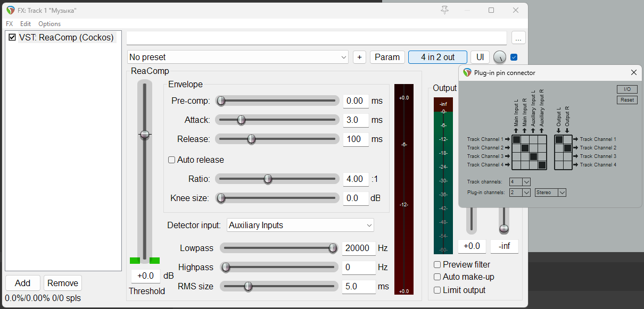The width and height of the screenshot is (644, 309).
Task: Toggle pin Track Channel 1 to Main Input L
Action: tap(516, 139)
